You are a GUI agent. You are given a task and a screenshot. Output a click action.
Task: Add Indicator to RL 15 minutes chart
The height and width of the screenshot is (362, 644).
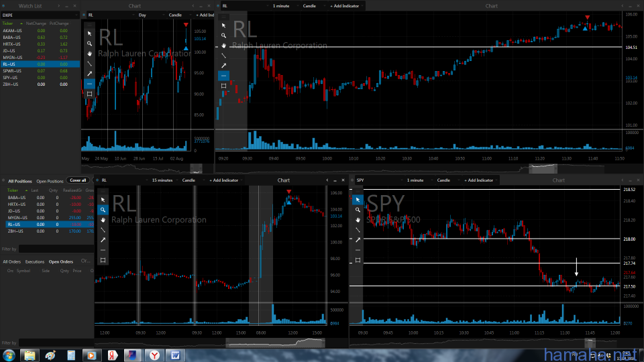223,180
